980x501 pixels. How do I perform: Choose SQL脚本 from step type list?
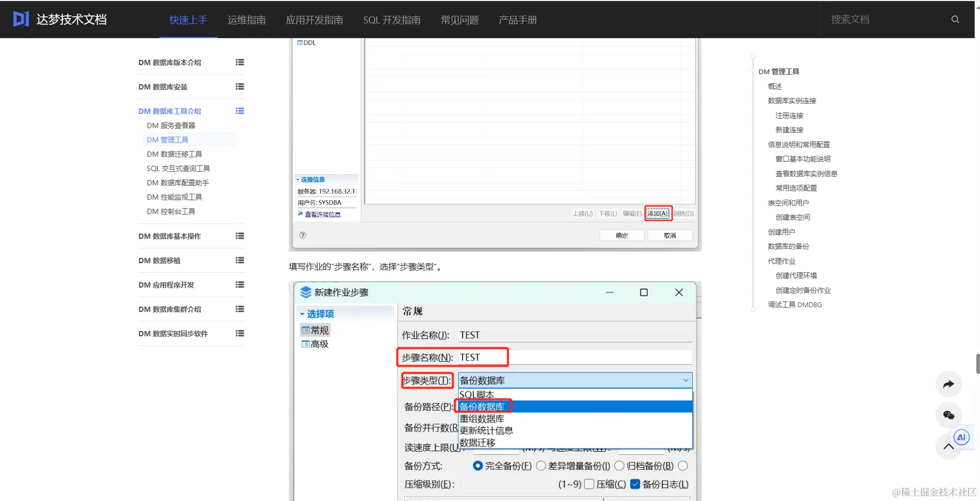pyautogui.click(x=575, y=395)
